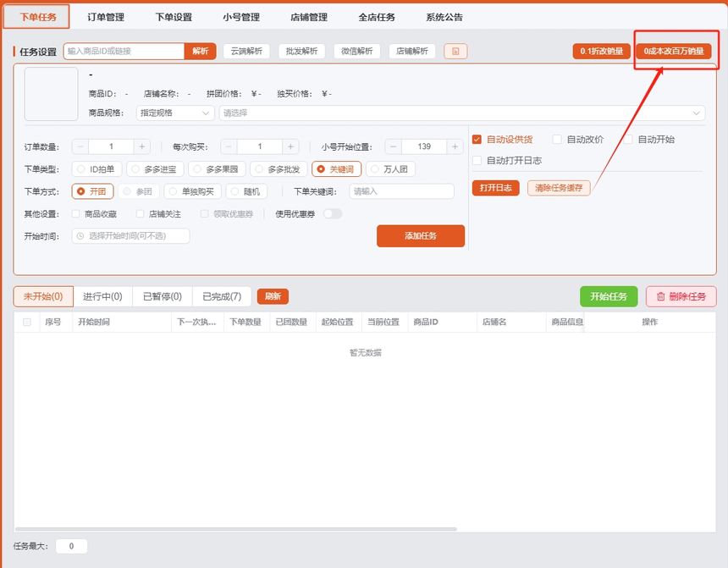Open the 指定规格 dropdown
The height and width of the screenshot is (568, 728).
[175, 113]
